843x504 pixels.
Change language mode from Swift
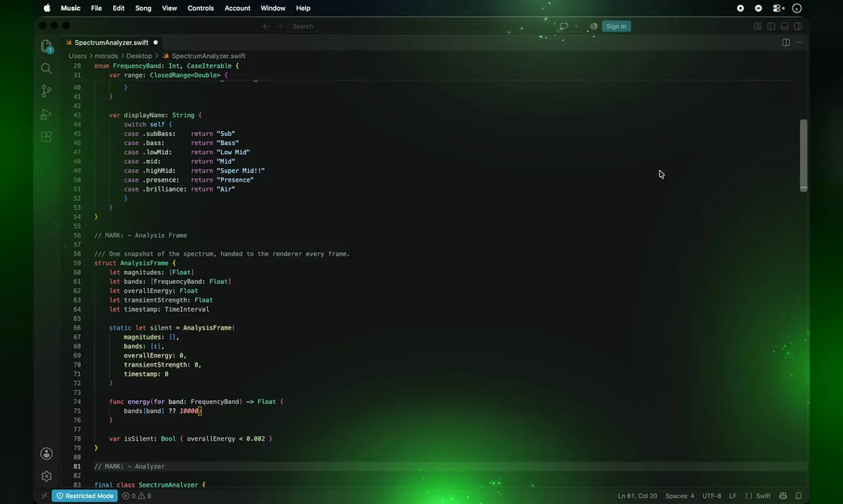pyautogui.click(x=763, y=496)
